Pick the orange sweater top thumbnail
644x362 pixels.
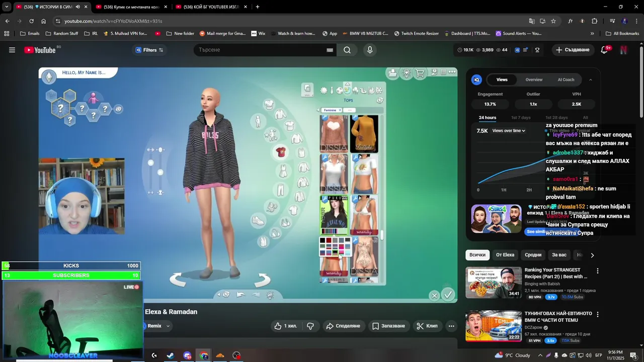tap(364, 134)
